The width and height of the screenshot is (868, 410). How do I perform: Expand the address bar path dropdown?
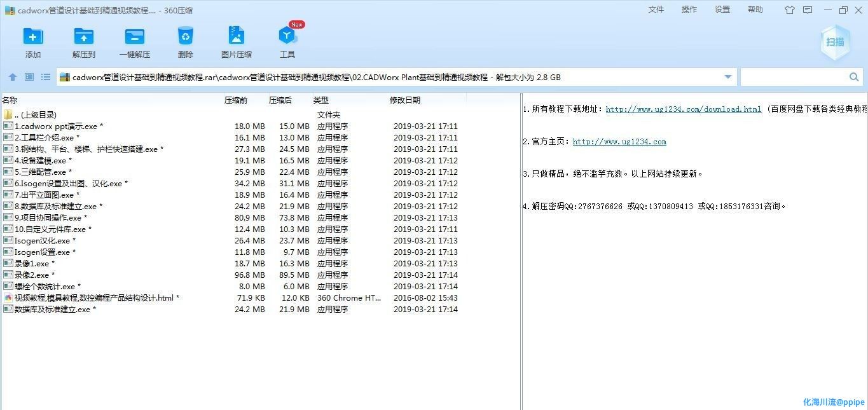pos(728,77)
